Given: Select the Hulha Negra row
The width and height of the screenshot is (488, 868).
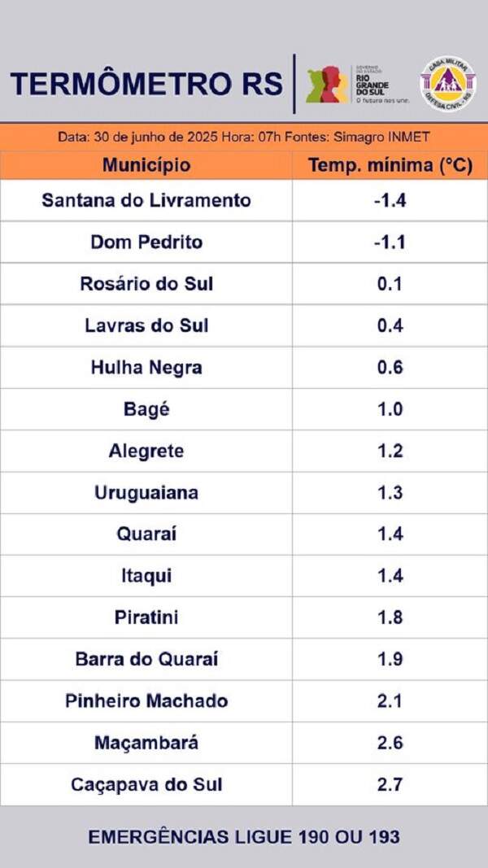Looking at the screenshot, I should coord(244,368).
